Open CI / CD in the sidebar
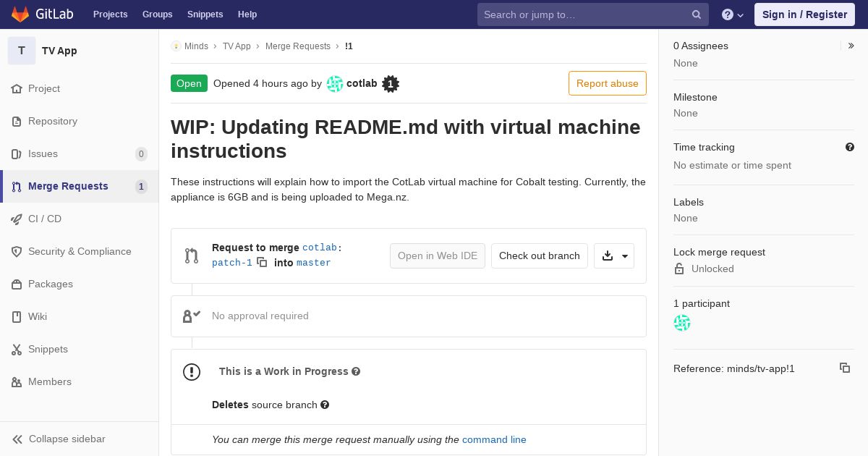 pos(80,219)
